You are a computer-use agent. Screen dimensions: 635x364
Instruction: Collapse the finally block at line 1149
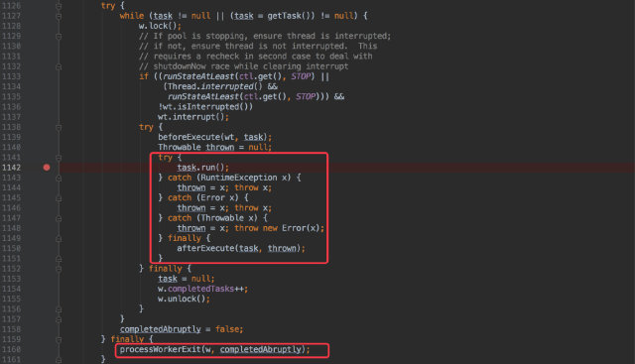(x=59, y=239)
